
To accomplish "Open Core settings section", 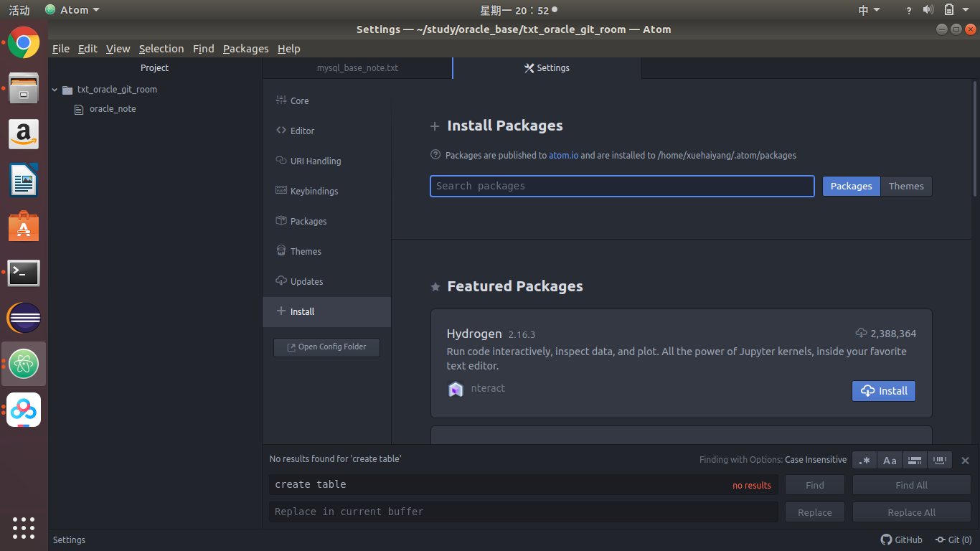I will click(x=327, y=100).
